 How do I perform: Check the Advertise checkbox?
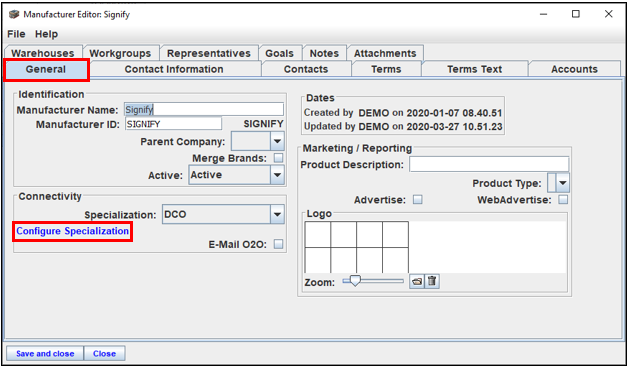(418, 199)
